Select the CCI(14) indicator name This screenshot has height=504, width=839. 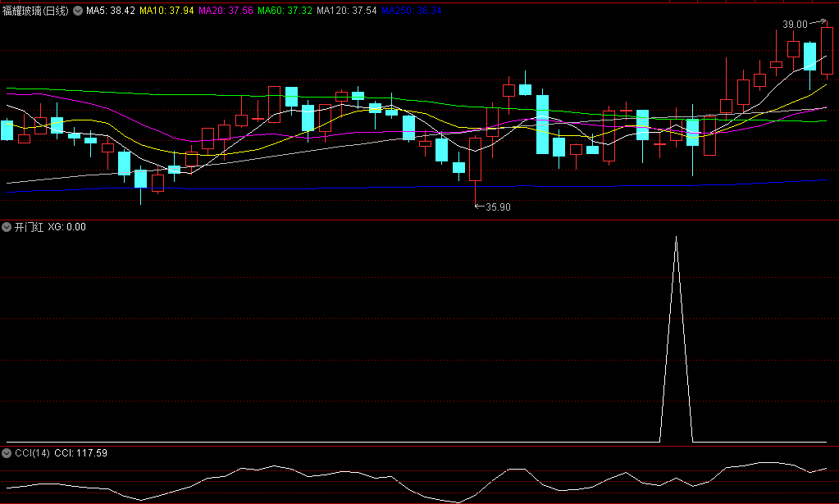(32, 453)
